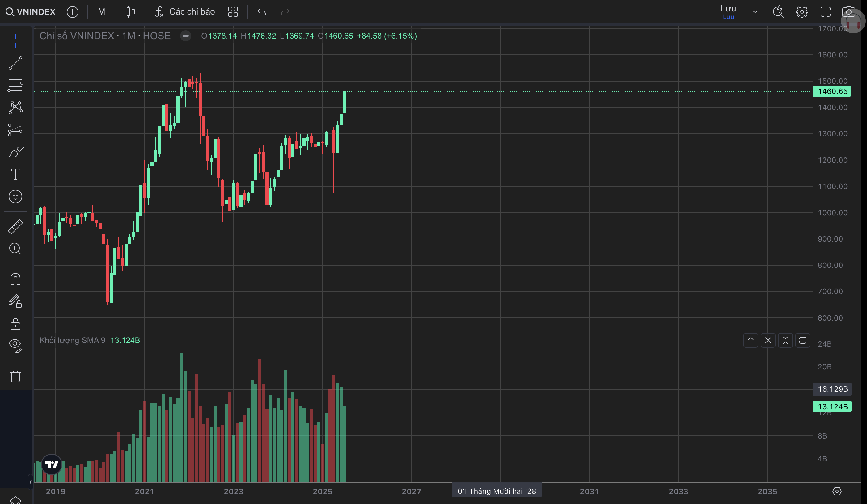Screen dimensions: 867x504
Task: Enter fullscreen mode
Action: [825, 12]
